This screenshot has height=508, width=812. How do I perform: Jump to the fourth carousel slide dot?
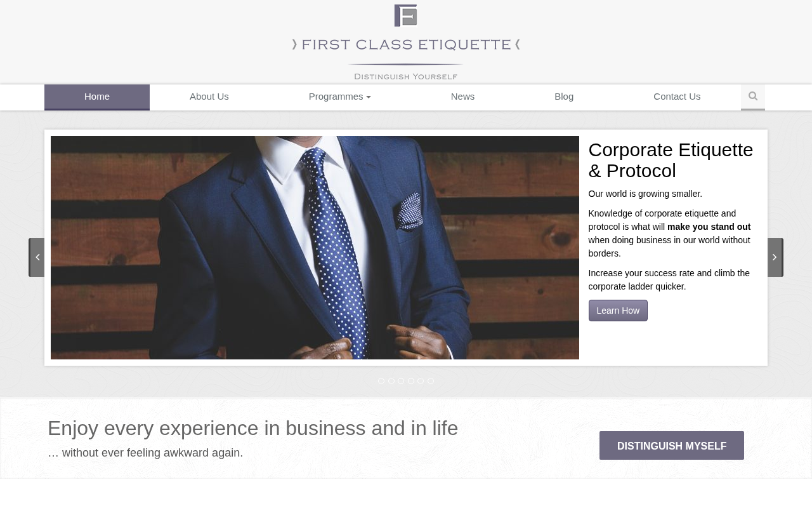[x=411, y=381]
